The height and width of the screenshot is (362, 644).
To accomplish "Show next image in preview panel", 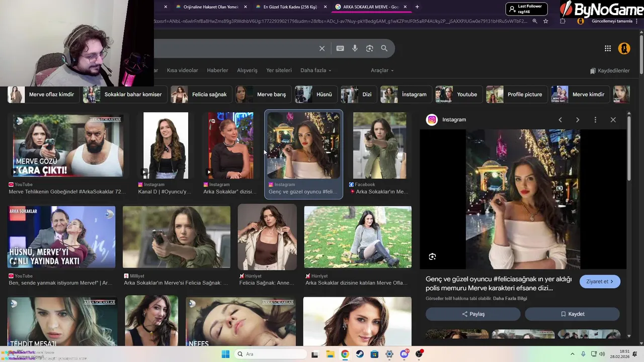I will tap(578, 120).
